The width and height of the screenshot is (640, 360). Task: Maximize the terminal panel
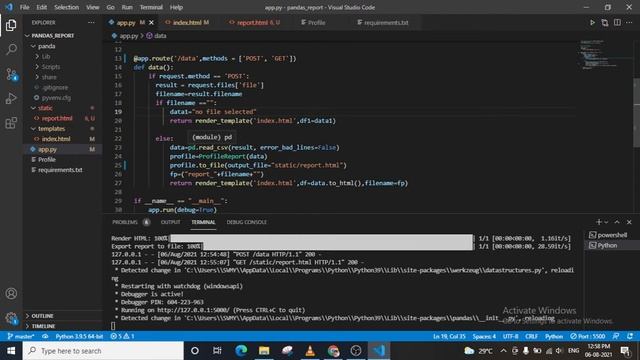click(617, 222)
